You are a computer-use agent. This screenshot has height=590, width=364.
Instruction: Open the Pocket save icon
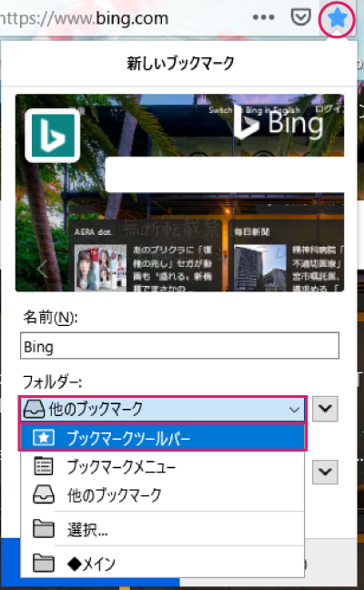click(301, 17)
